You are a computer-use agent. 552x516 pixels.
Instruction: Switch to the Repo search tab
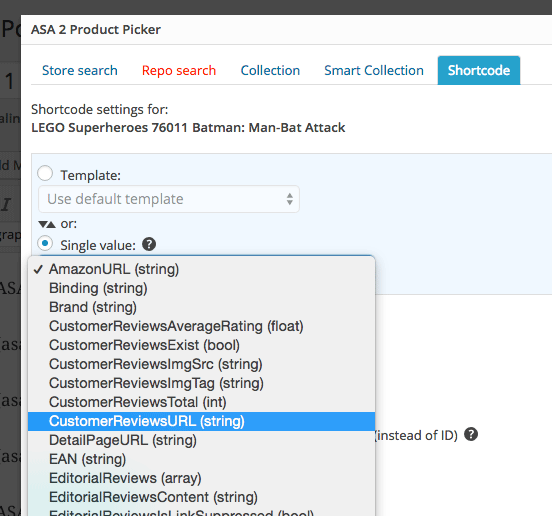[x=179, y=70]
